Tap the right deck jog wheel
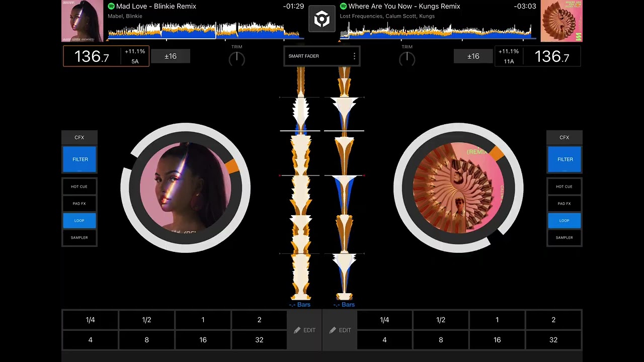The image size is (644, 362). click(458, 188)
